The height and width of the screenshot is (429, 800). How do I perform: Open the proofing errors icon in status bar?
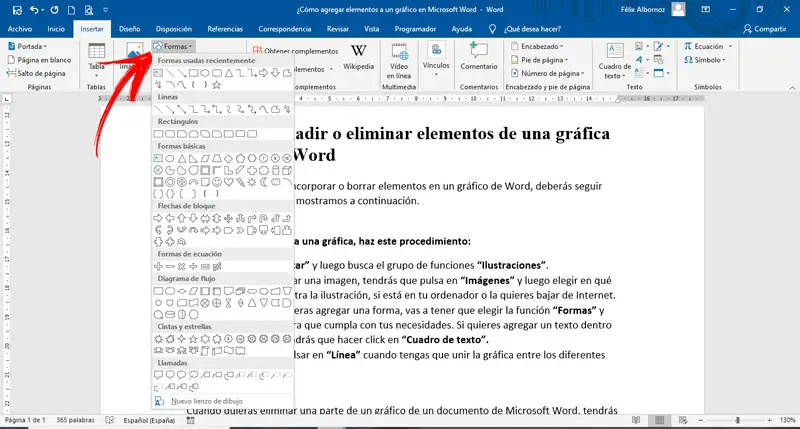(110, 420)
